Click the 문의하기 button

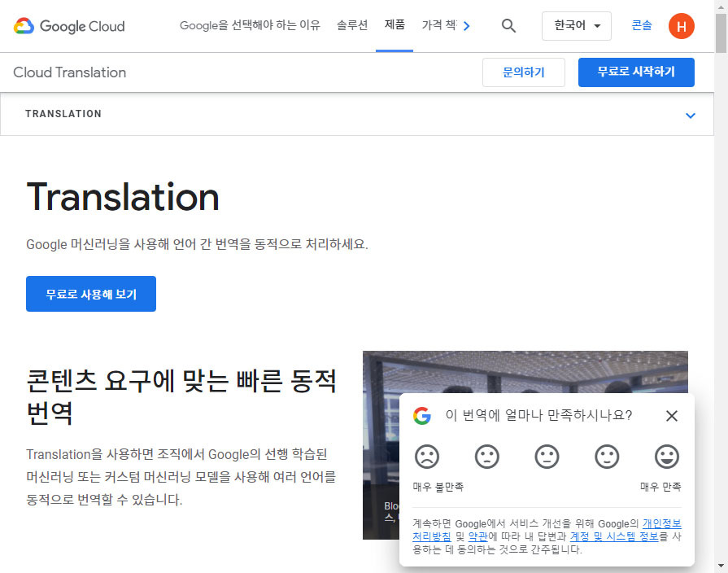pos(523,72)
